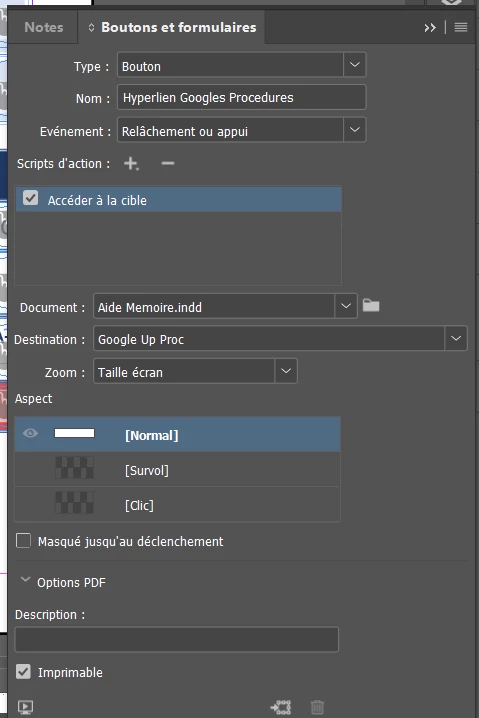Viewport: 479px width, 718px height.
Task: Enable Masqué jusqu'au déclenchement checkbox
Action: click(23, 541)
